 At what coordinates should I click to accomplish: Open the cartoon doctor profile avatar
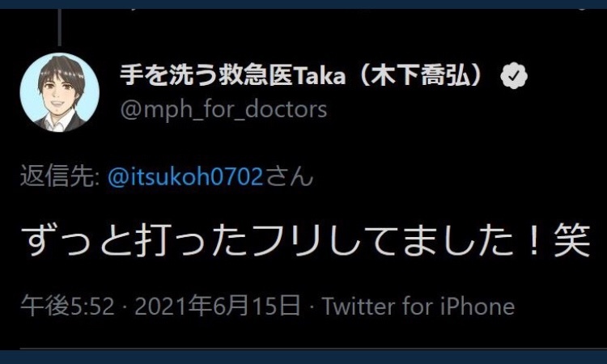pos(60,92)
